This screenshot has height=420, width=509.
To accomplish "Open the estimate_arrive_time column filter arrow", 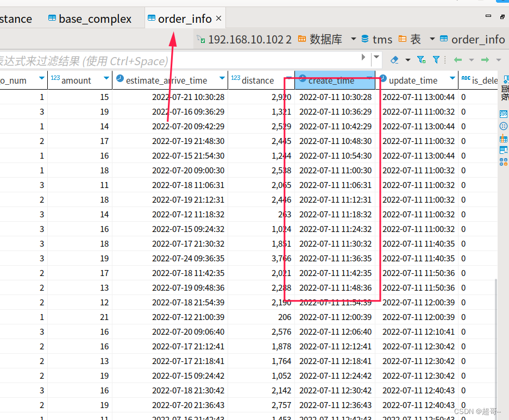I will pyautogui.click(x=222, y=78).
